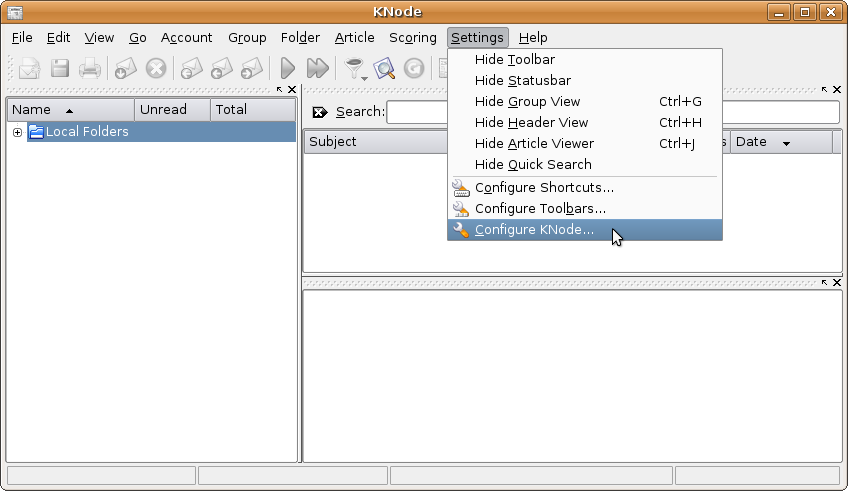This screenshot has width=848, height=491.
Task: Choose Hide Group View menu entry
Action: 585,102
